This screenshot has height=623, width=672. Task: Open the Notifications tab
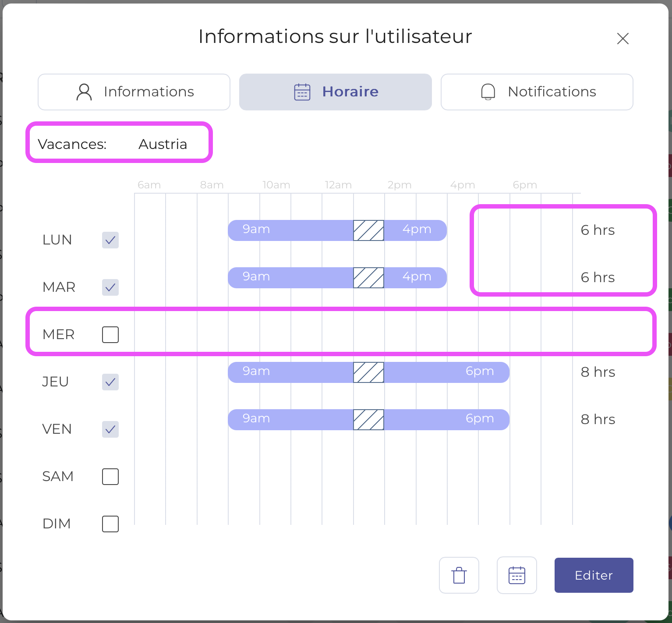(536, 92)
